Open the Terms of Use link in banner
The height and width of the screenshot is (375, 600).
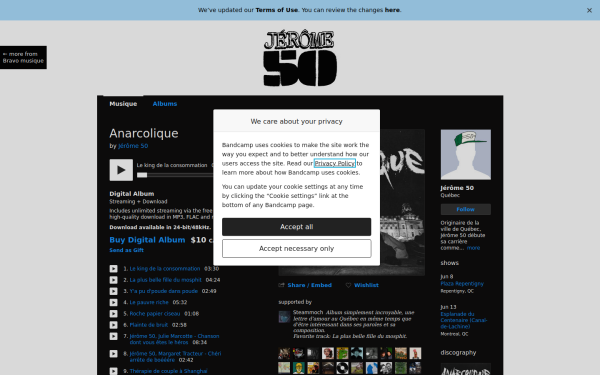coord(276,10)
